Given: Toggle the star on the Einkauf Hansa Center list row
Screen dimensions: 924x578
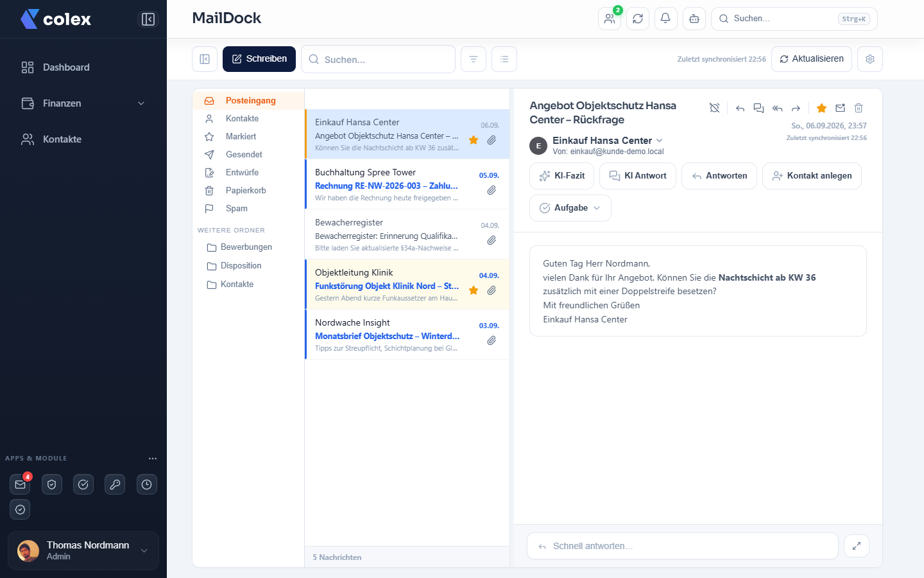Looking at the screenshot, I should (474, 140).
